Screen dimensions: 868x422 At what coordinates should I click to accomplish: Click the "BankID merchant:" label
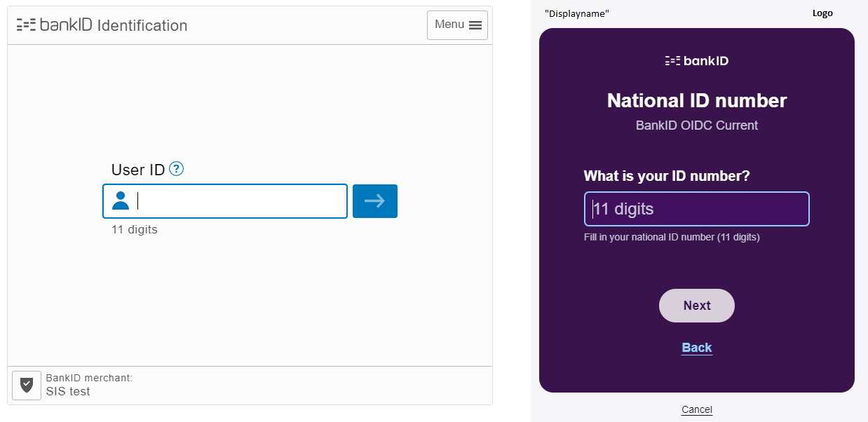coord(89,378)
